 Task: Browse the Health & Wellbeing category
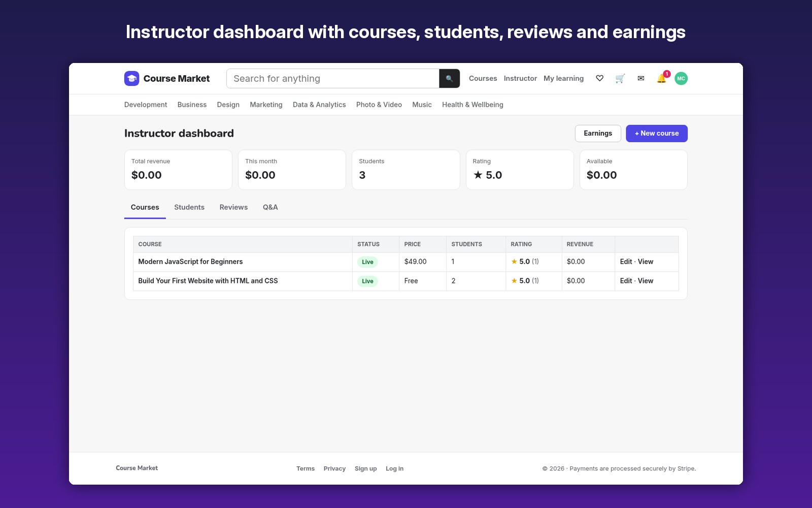(472, 105)
